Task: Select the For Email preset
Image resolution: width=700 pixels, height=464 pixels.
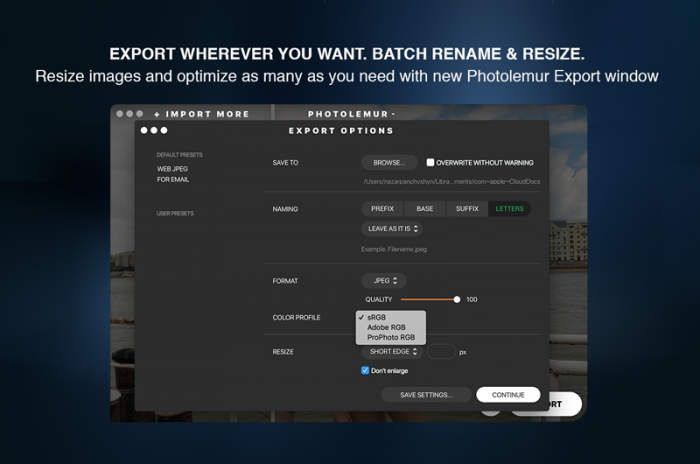Action: (173, 180)
